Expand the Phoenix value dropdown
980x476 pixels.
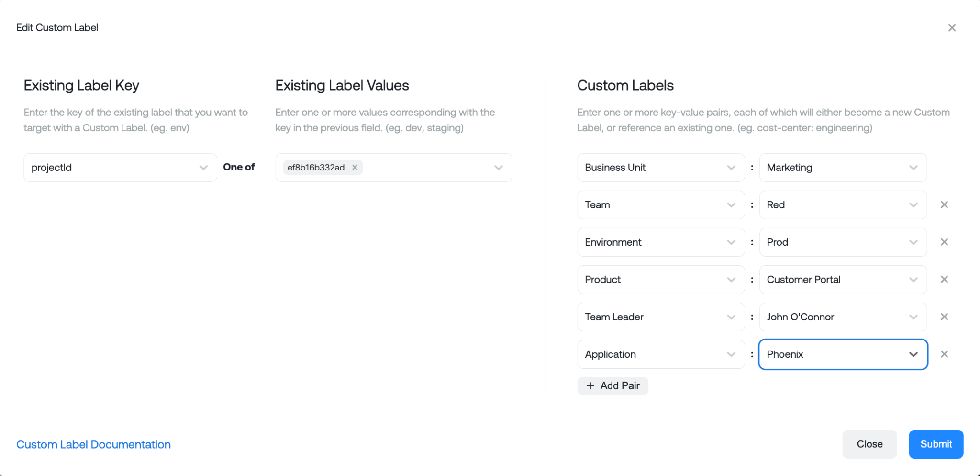[913, 354]
